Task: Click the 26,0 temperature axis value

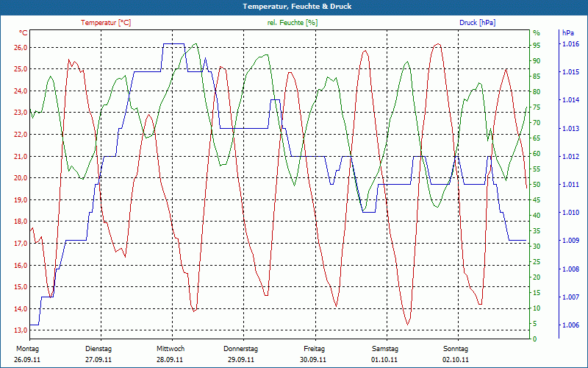Action: [21, 47]
